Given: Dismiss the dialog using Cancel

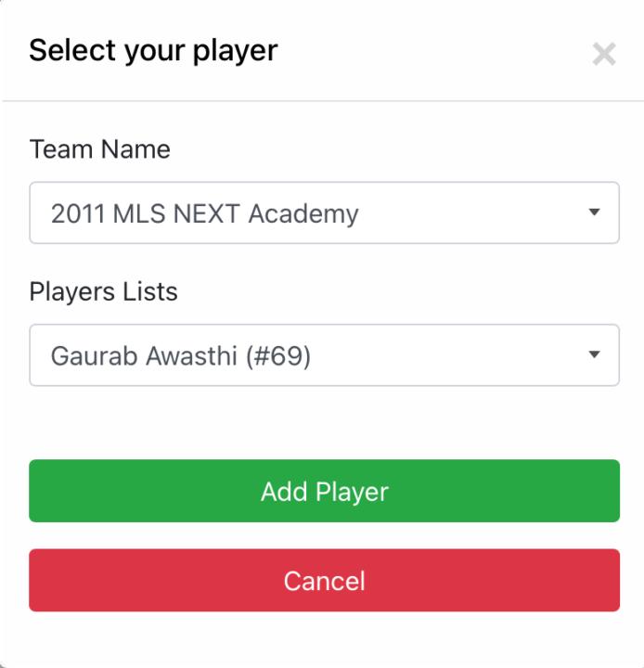Looking at the screenshot, I should pos(325,580).
